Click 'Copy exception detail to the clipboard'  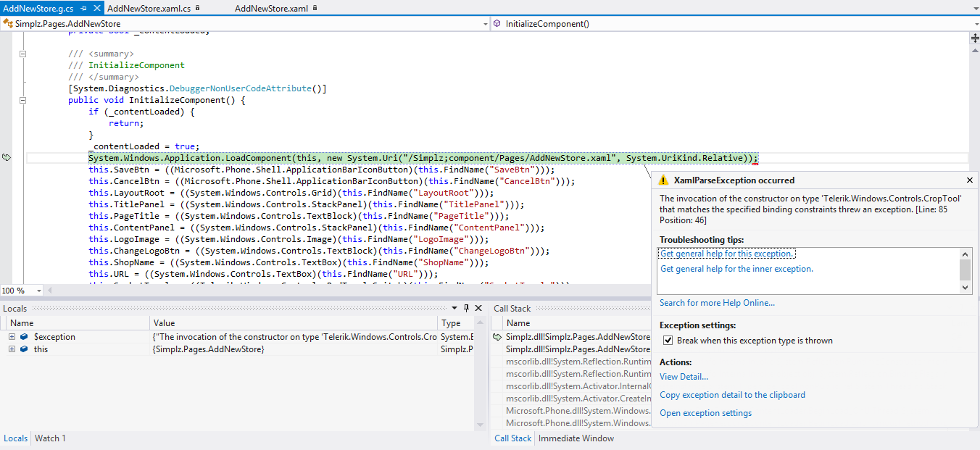[x=732, y=395]
